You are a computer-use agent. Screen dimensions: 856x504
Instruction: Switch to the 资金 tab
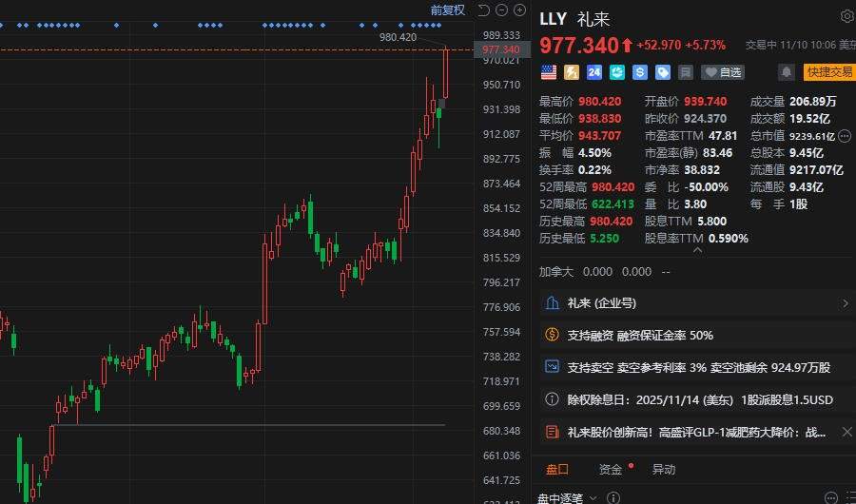click(611, 469)
